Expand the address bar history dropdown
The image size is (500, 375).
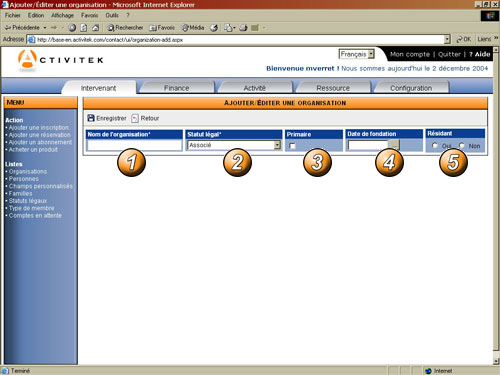point(447,39)
